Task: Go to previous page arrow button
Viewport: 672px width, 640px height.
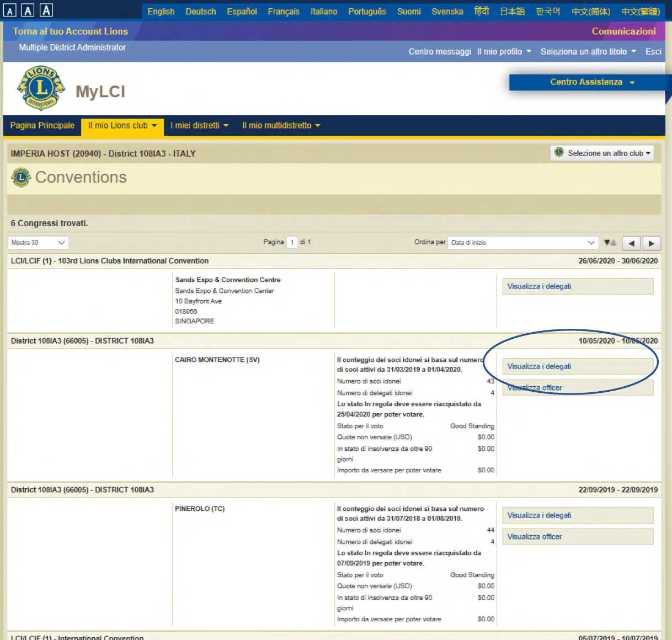Action: (631, 243)
